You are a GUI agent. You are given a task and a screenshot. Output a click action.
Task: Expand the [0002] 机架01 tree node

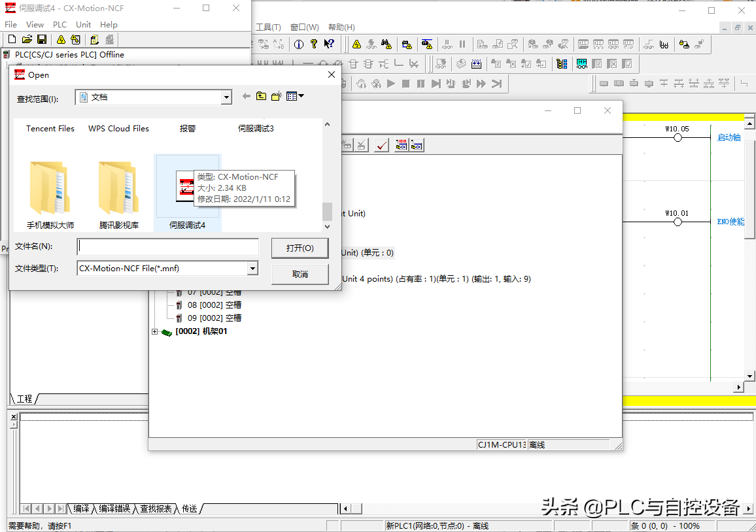[155, 331]
